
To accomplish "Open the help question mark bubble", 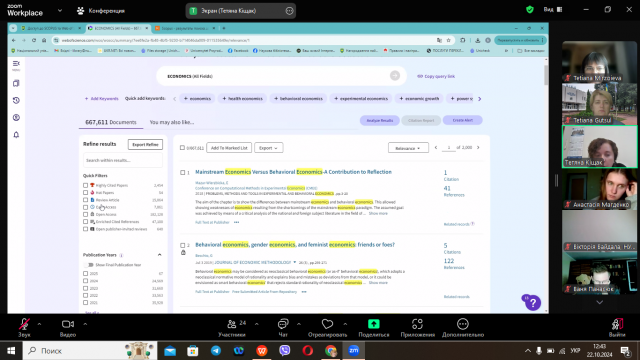I will click(x=533, y=303).
